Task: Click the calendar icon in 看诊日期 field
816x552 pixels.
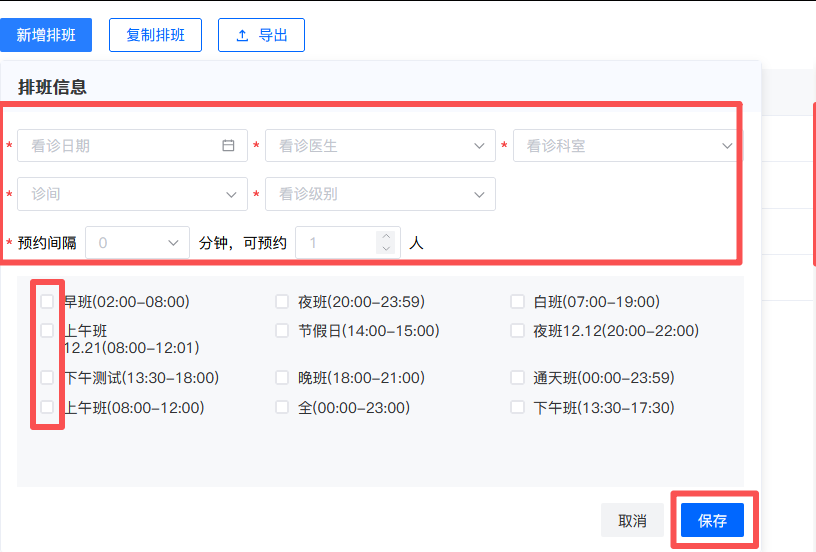Action: 228,146
